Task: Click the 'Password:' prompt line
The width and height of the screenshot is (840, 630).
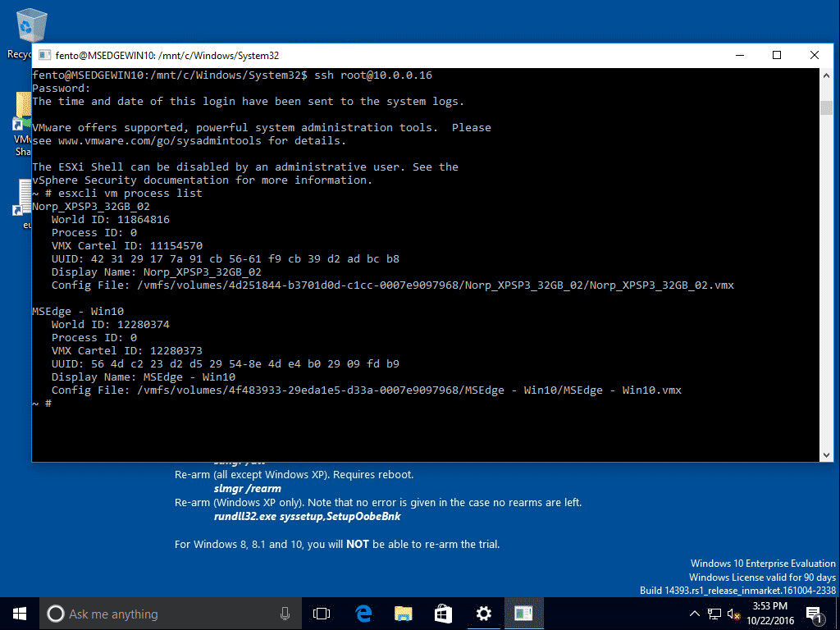Action: 62,88
